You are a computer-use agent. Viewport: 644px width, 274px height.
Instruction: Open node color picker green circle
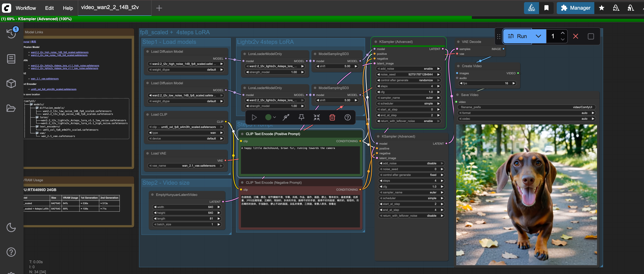(268, 117)
